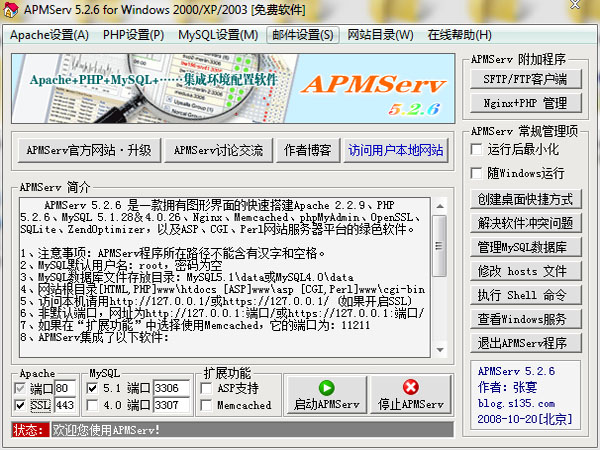Open 作者博客 button

point(308,150)
